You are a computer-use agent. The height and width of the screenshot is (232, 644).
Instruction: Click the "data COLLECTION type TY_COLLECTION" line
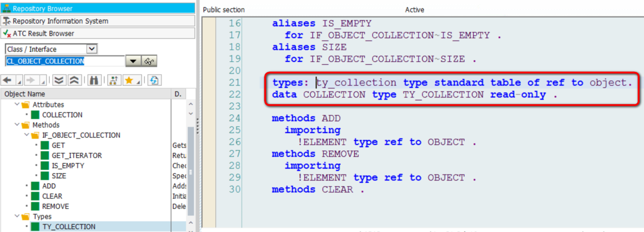tap(415, 94)
